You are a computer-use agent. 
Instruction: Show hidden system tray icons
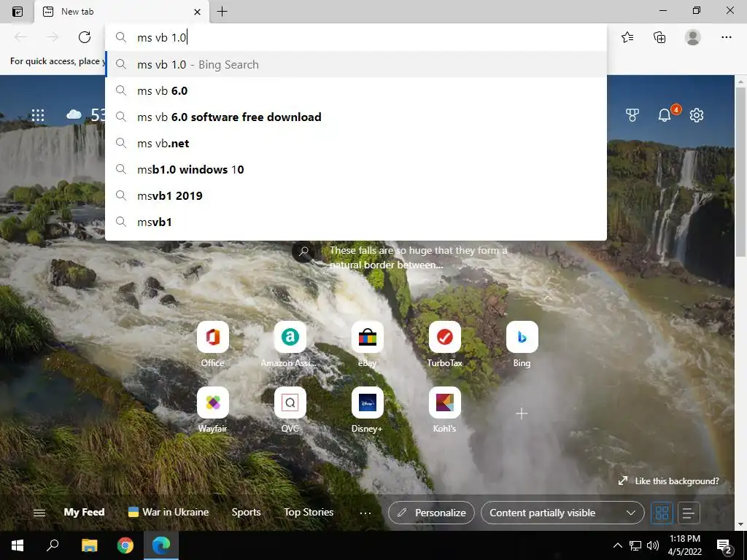click(617, 545)
